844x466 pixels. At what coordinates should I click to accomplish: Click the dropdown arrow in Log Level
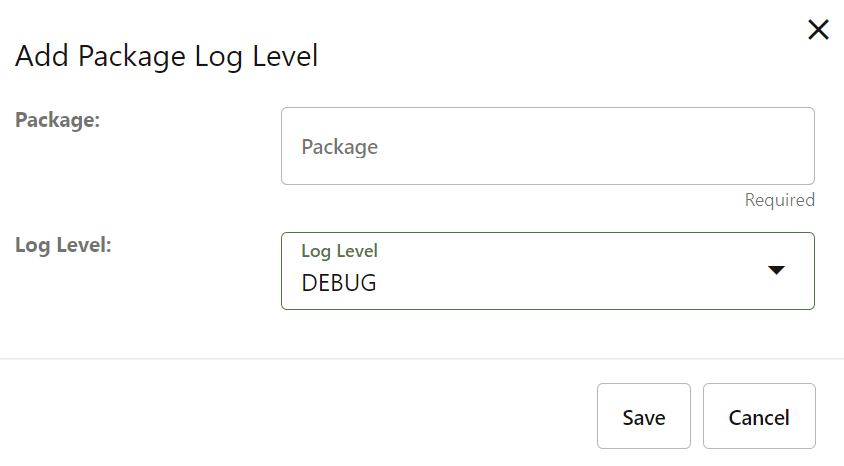tap(777, 270)
